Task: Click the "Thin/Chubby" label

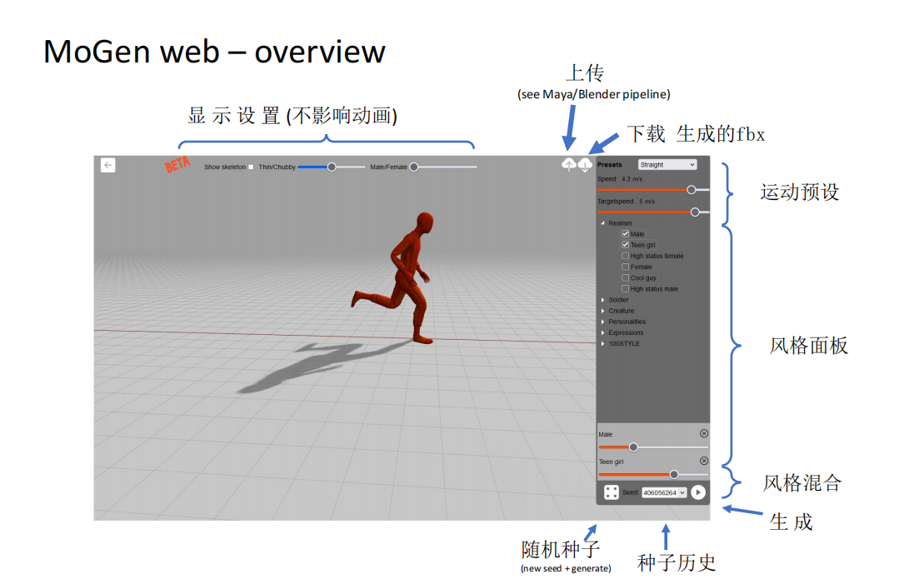Action: tap(277, 167)
